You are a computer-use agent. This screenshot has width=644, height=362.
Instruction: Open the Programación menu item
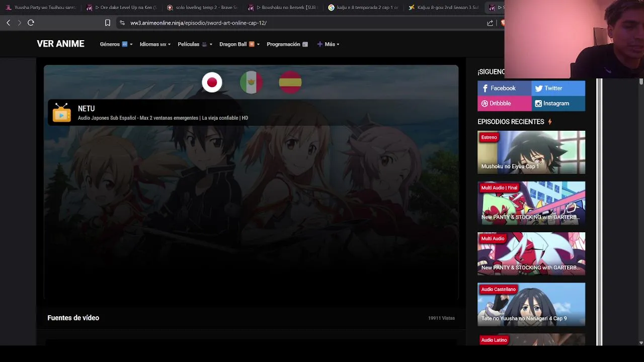[x=287, y=44]
